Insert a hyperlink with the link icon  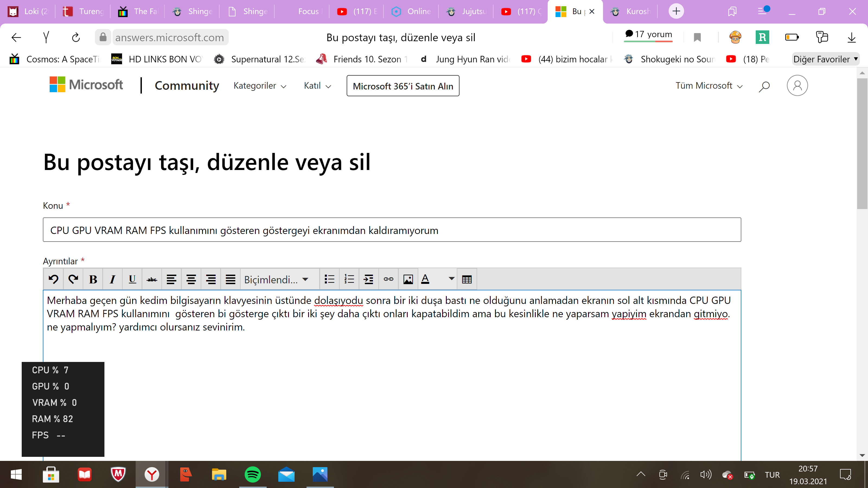click(388, 279)
